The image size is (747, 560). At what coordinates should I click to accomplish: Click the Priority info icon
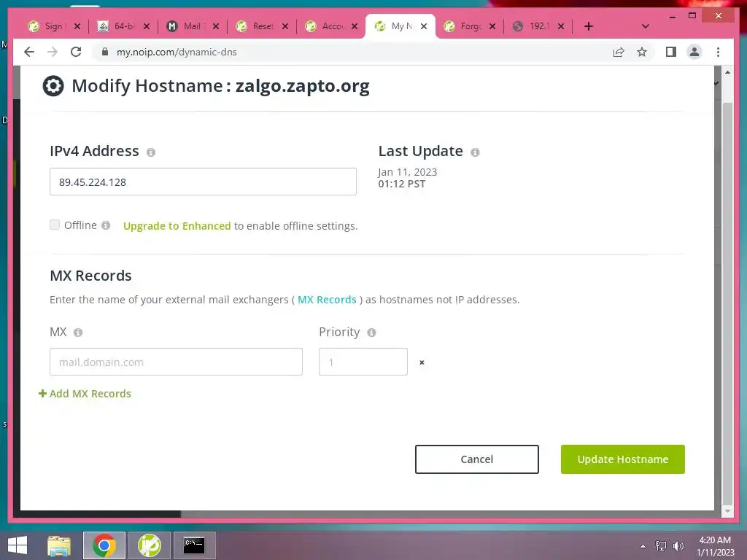point(371,332)
